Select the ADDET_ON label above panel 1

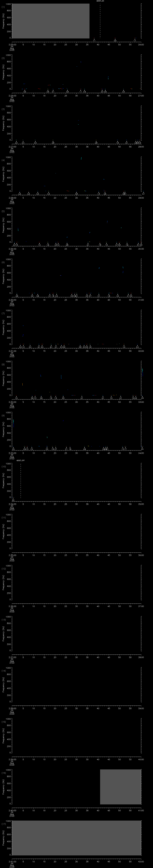pos(100,1)
